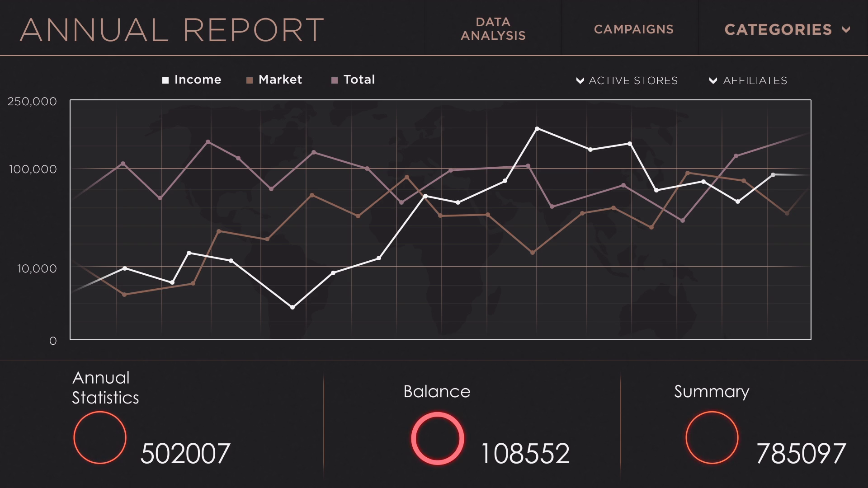The width and height of the screenshot is (868, 488).
Task: Expand the Categories dropdown chevron
Action: [x=846, y=30]
